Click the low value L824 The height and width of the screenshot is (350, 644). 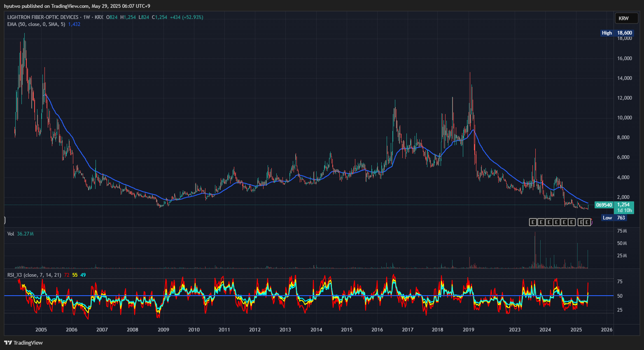(144, 17)
